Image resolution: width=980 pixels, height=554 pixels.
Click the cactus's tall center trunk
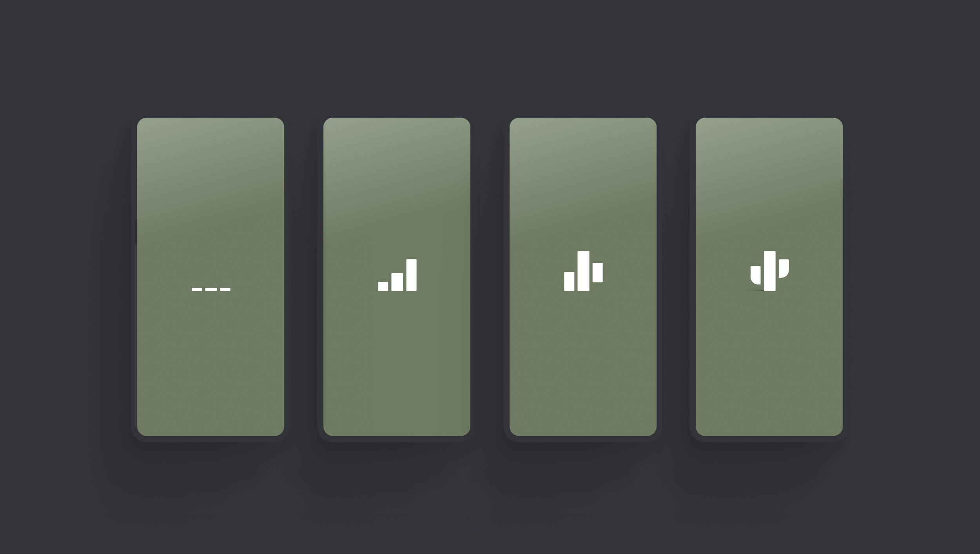(x=769, y=271)
